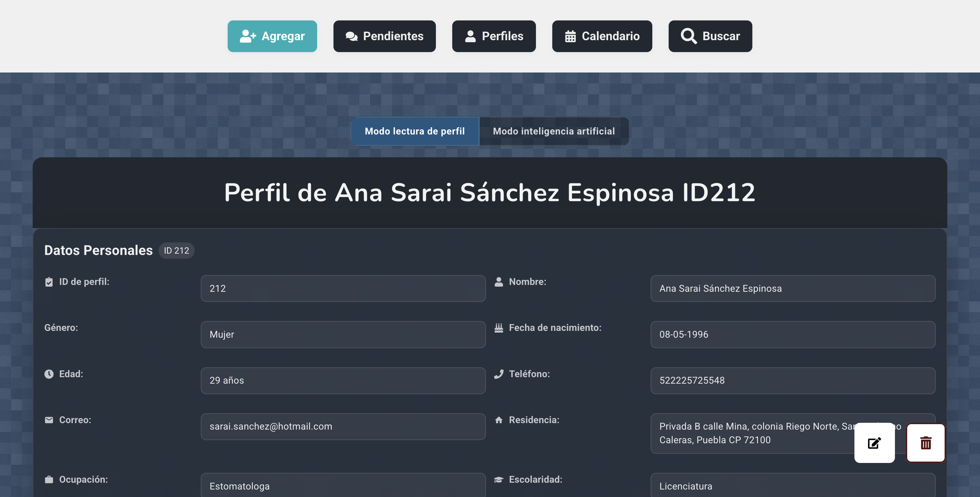Click the add-user icon in Agregar
980x497 pixels.
point(248,36)
